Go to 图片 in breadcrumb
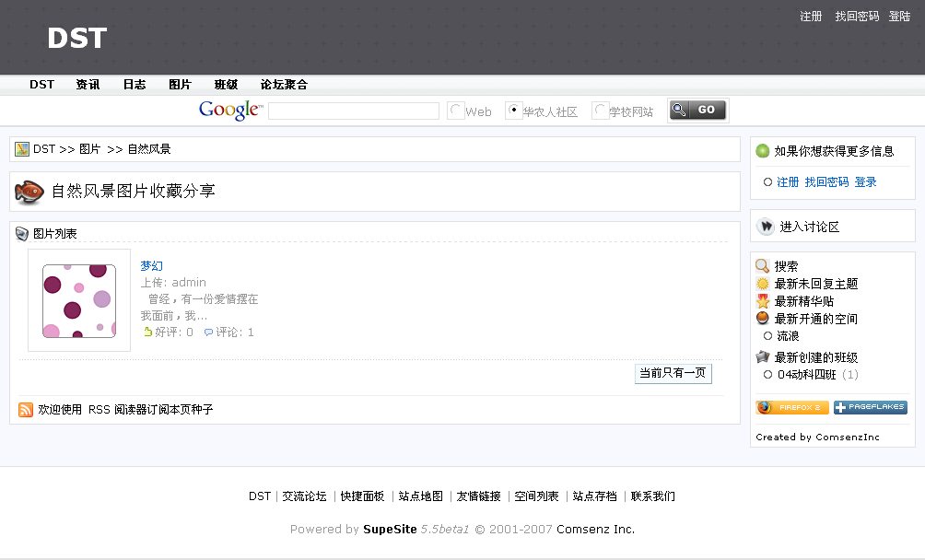 89,149
